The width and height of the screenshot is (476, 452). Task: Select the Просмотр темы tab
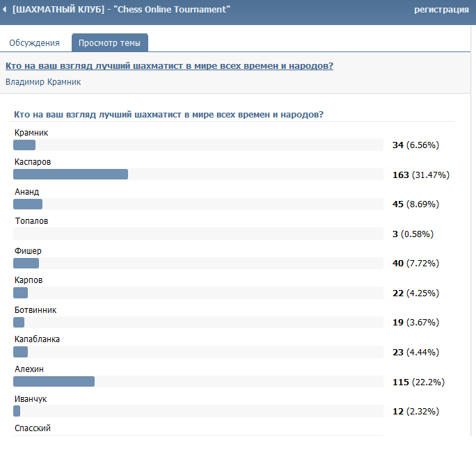[109, 43]
